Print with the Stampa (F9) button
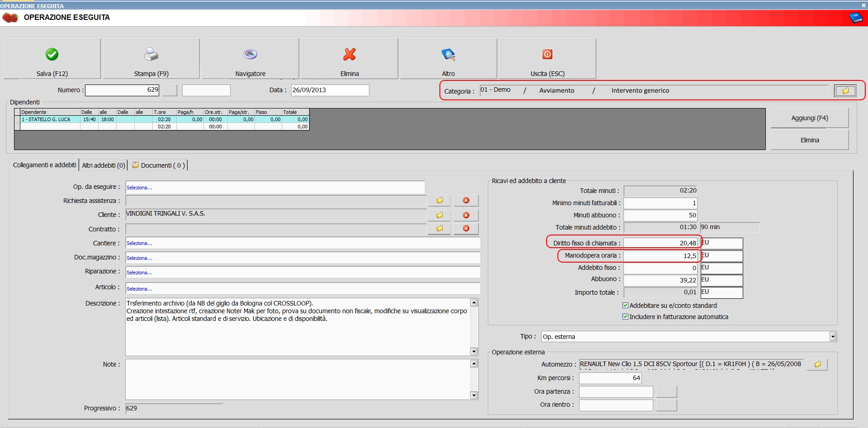Image resolution: width=868 pixels, height=428 pixels. [151, 59]
